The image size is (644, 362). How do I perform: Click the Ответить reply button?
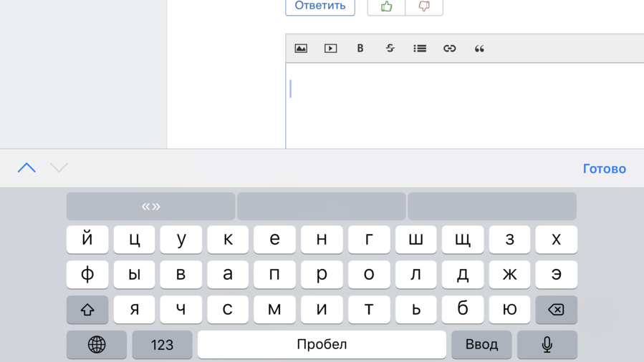(x=320, y=6)
